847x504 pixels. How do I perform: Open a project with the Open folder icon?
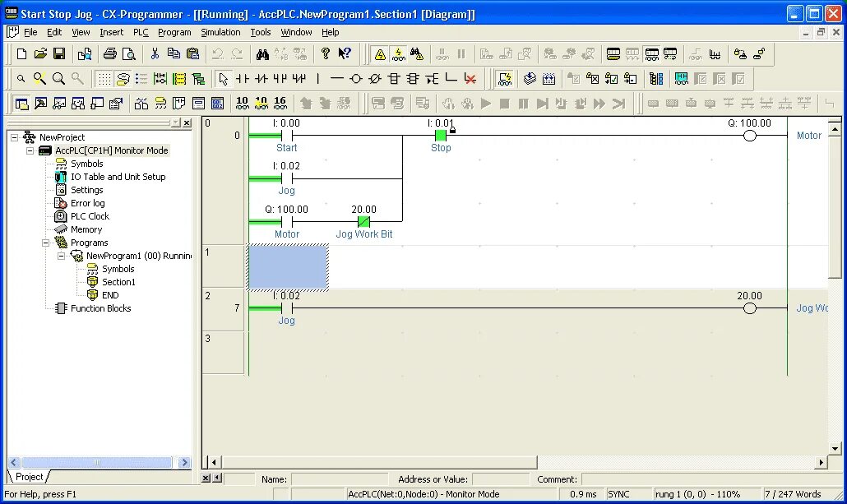click(x=40, y=53)
